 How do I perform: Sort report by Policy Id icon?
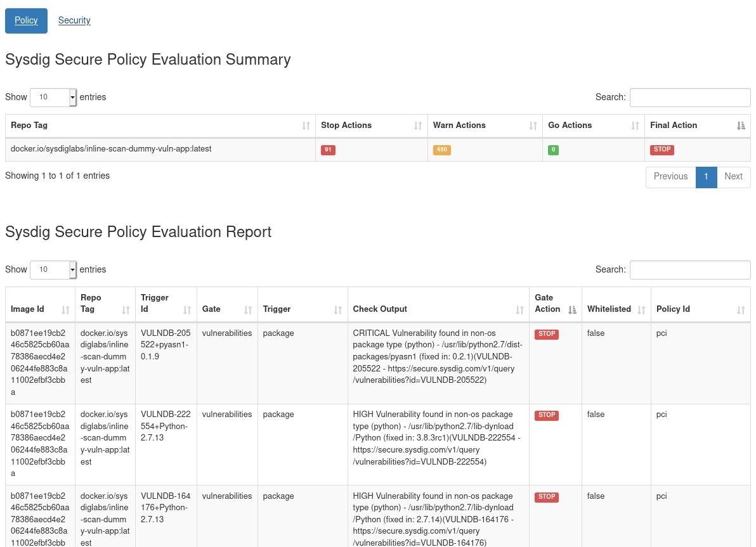(741, 309)
